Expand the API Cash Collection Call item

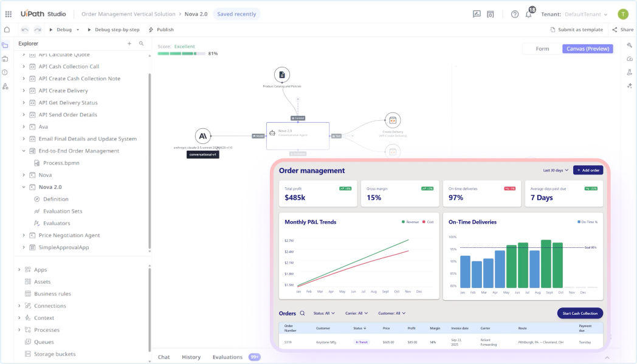point(24,67)
